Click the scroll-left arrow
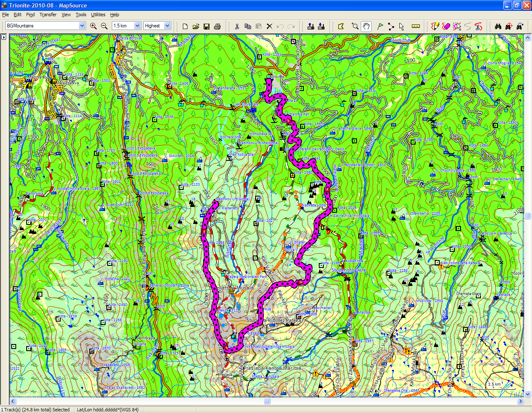 click(13, 401)
